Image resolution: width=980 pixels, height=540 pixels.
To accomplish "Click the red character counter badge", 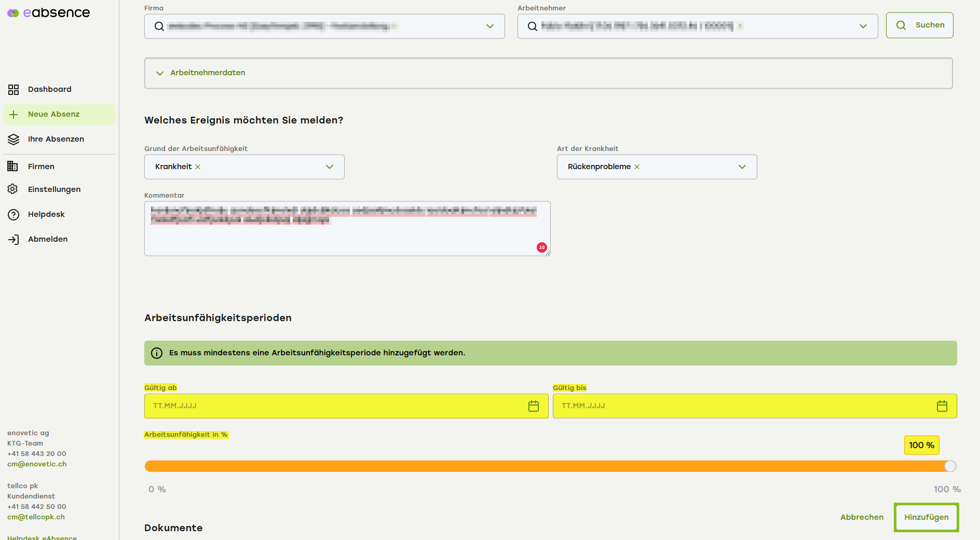I will [541, 247].
